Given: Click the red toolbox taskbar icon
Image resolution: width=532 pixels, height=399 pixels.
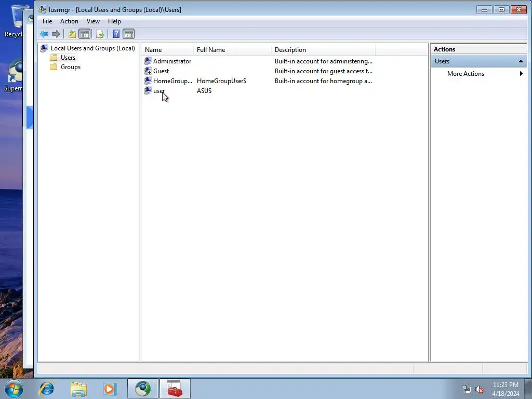Looking at the screenshot, I should pos(175,389).
